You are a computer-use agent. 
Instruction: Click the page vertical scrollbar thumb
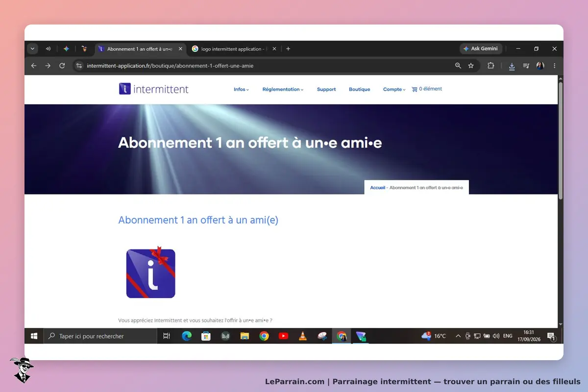[561, 141]
